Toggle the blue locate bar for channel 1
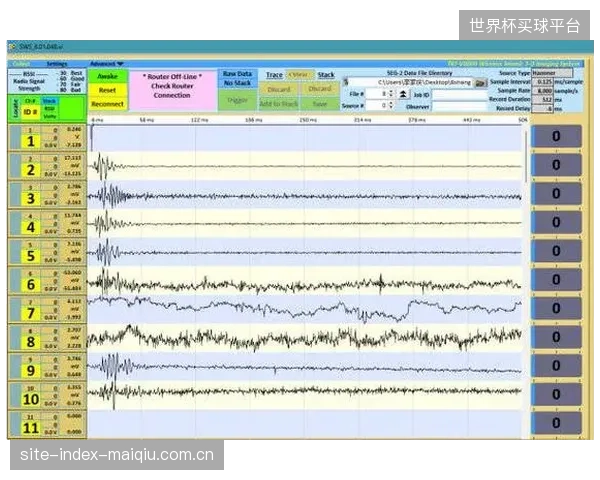 [15, 137]
